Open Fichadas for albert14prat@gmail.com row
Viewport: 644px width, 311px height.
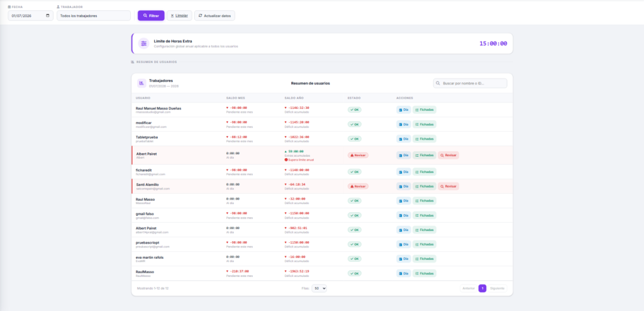425,230
